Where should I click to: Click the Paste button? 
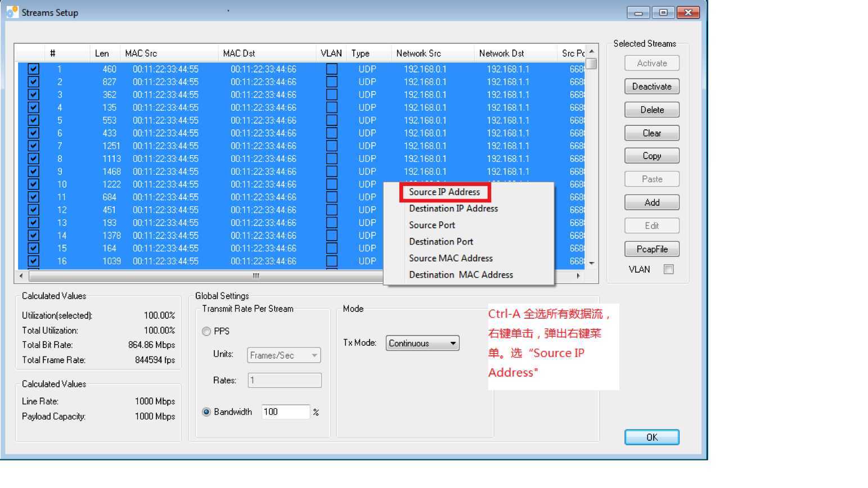point(651,179)
